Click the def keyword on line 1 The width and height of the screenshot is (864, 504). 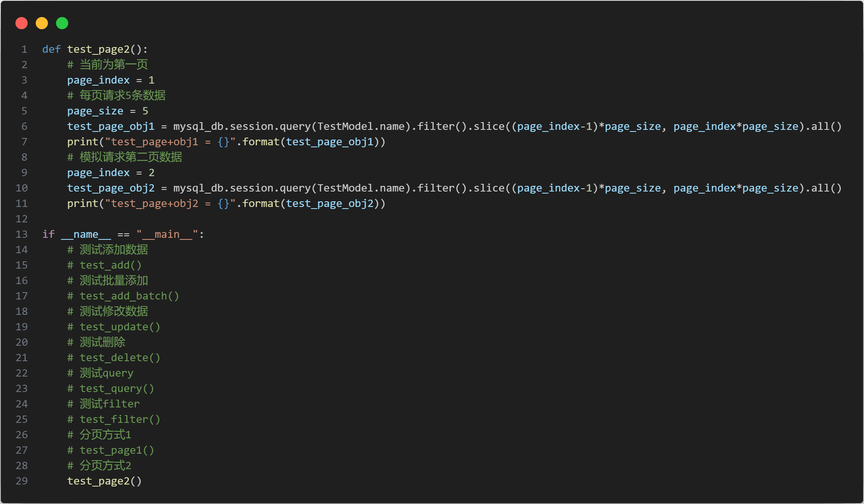click(x=51, y=50)
